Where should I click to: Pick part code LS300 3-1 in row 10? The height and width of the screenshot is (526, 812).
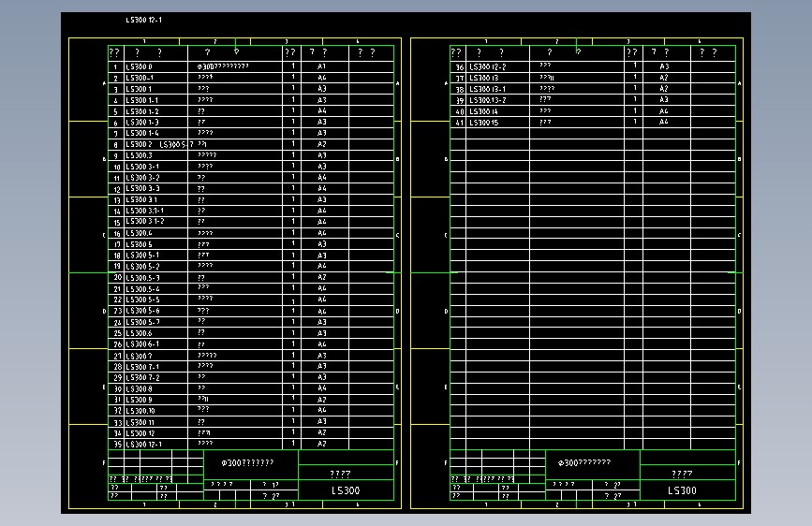142,167
